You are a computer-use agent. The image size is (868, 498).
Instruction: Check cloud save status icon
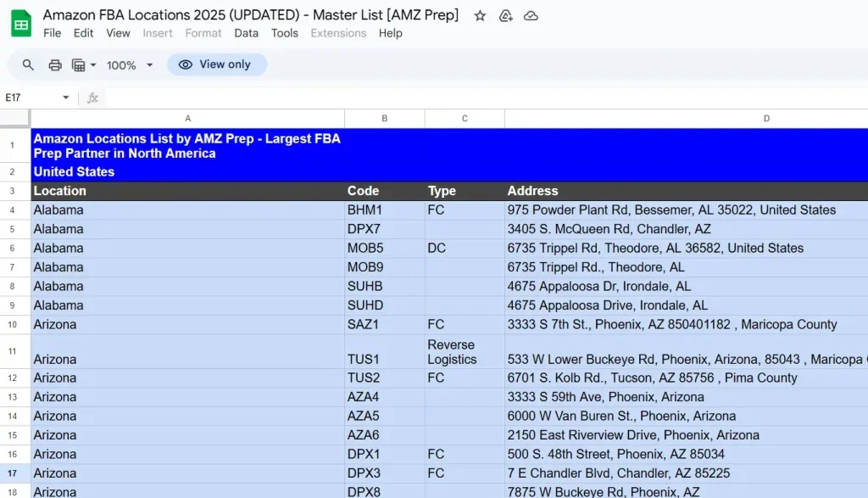[x=531, y=16]
